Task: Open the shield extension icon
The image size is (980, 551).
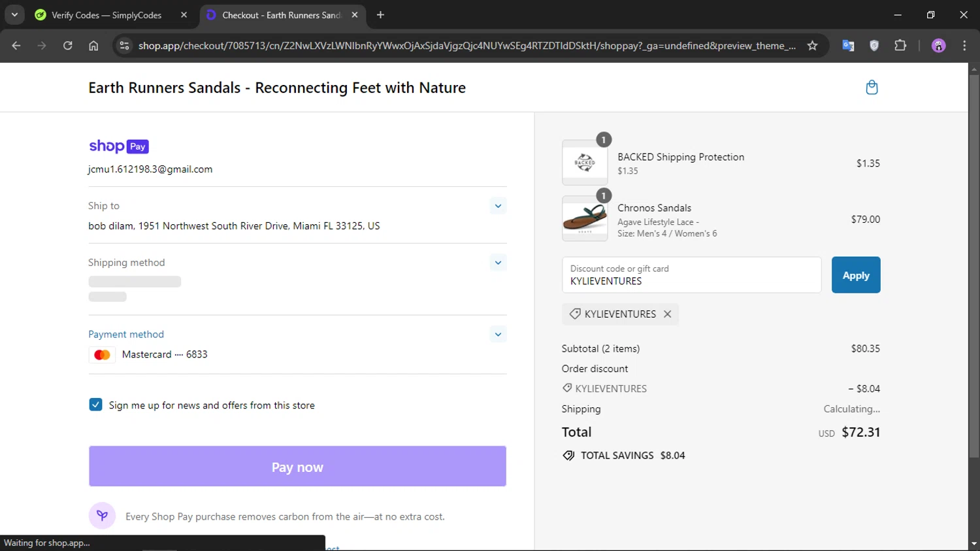Action: point(874,46)
